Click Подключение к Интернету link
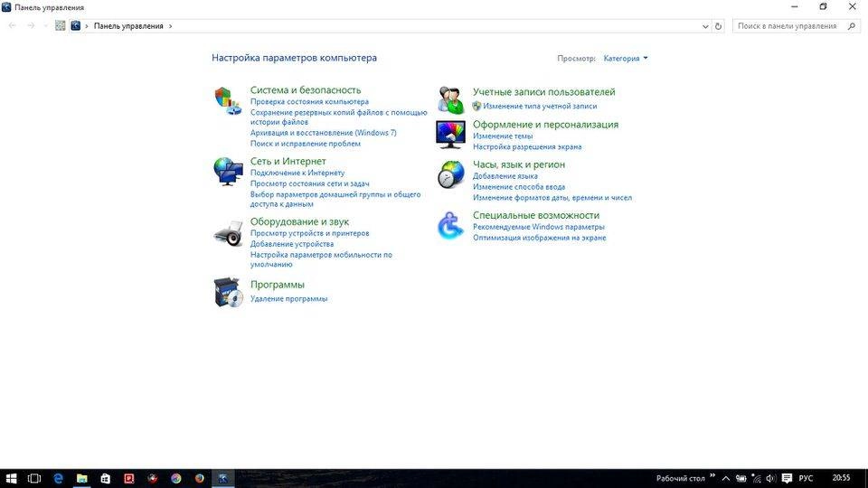Viewport: 868px width, 488px height. [297, 174]
